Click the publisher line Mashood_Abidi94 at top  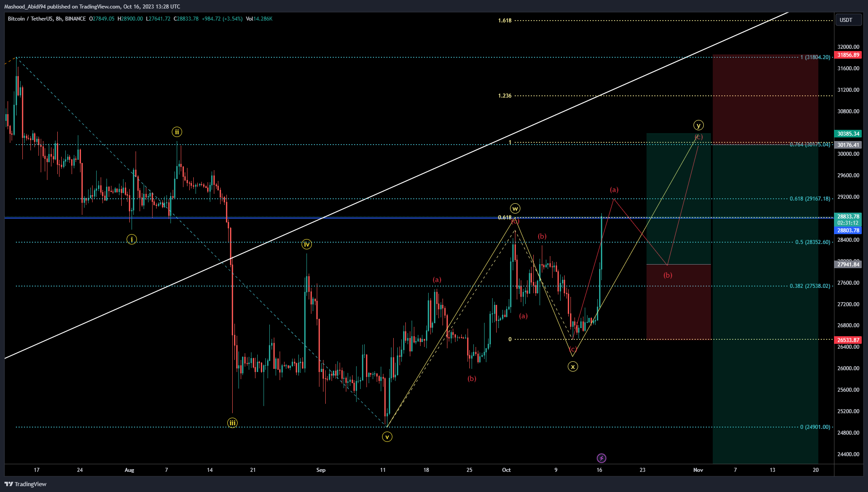coord(92,7)
